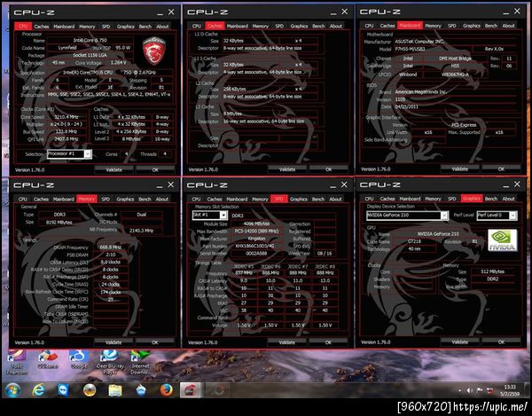Click the 'PC3-14200 (889 MHz)' max bandwidth field

(256, 232)
